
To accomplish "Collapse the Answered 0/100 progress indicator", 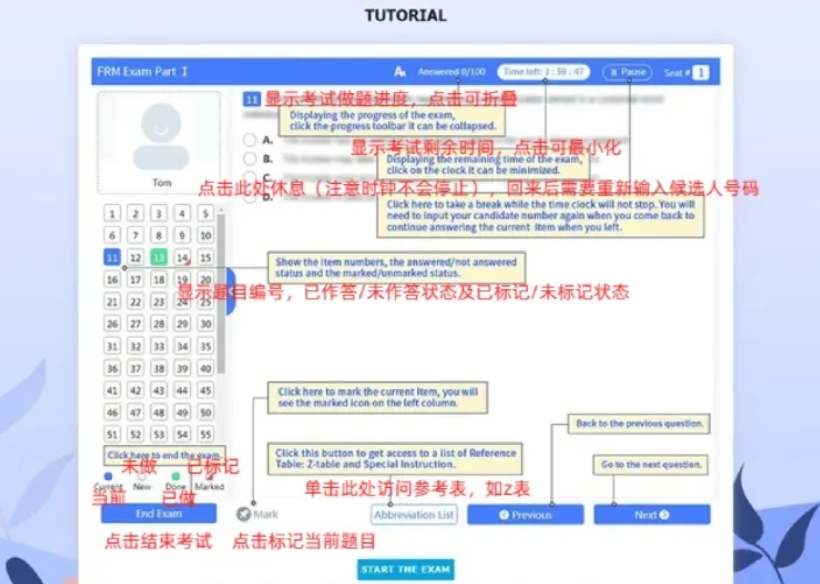I will [x=451, y=72].
